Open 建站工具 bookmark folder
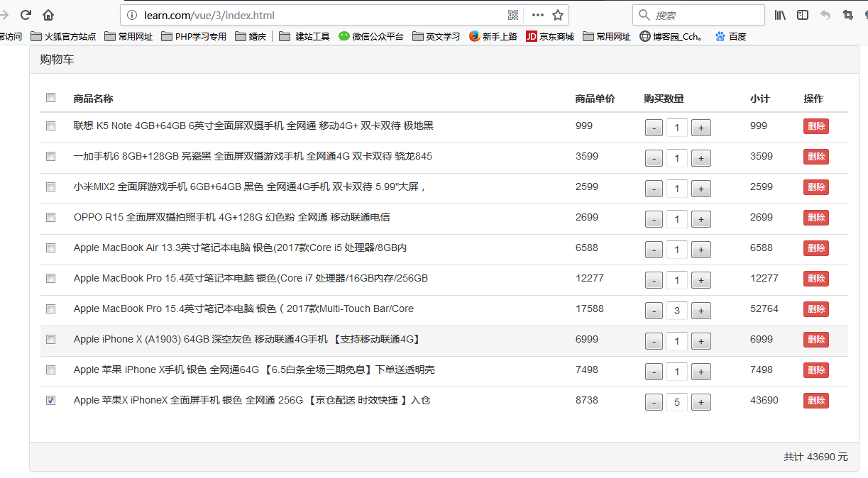This screenshot has width=868, height=478. point(304,36)
